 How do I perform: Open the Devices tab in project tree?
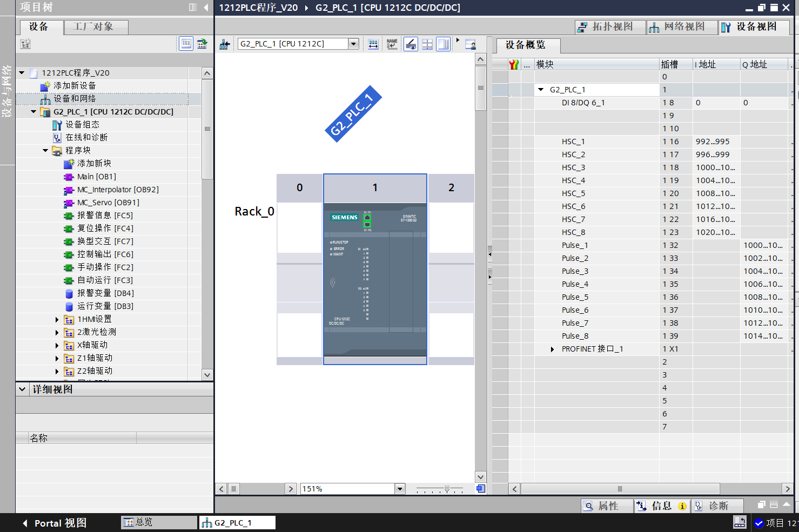42,27
